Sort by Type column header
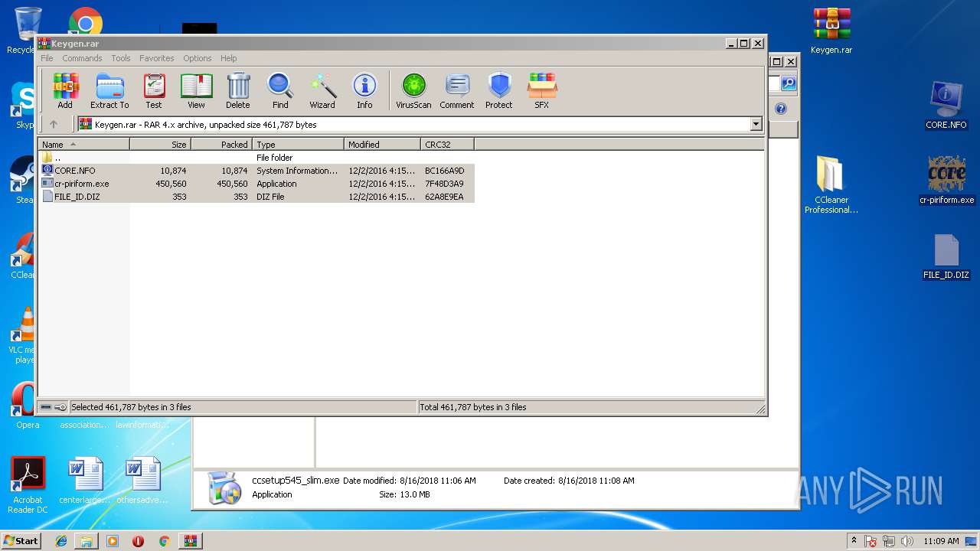The width and height of the screenshot is (980, 551). pyautogui.click(x=298, y=144)
